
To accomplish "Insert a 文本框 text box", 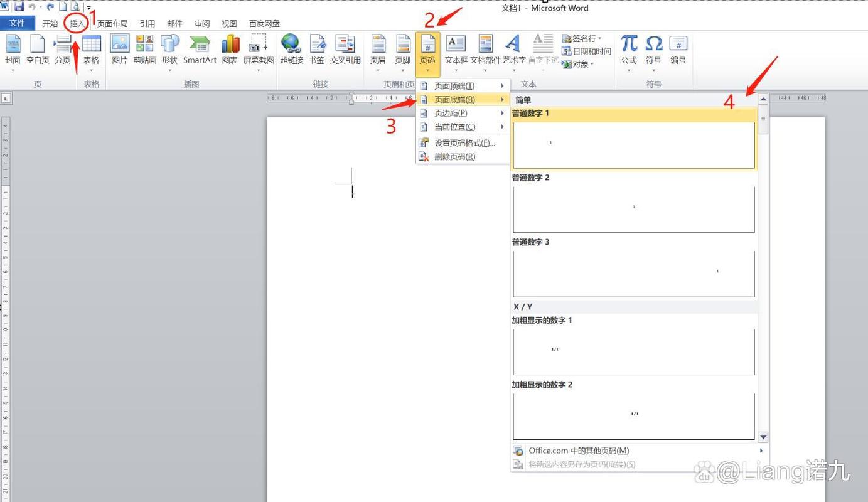I will tap(456, 53).
